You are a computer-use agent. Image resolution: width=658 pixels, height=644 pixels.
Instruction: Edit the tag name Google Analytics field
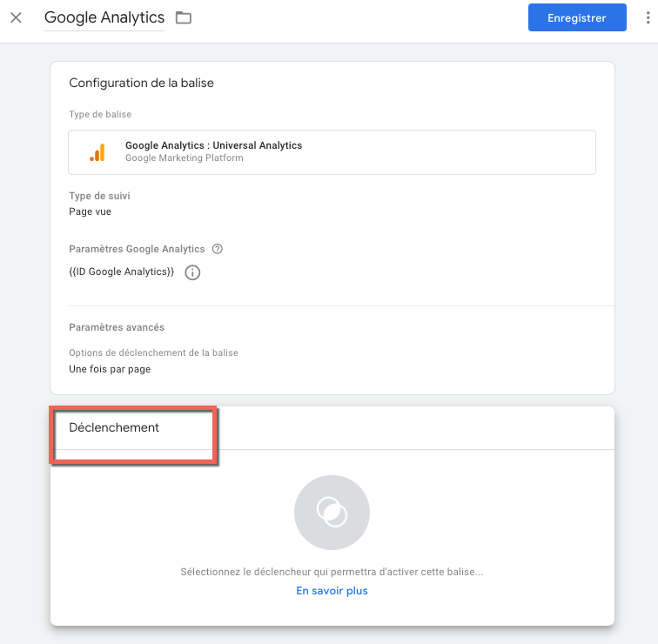pyautogui.click(x=104, y=17)
